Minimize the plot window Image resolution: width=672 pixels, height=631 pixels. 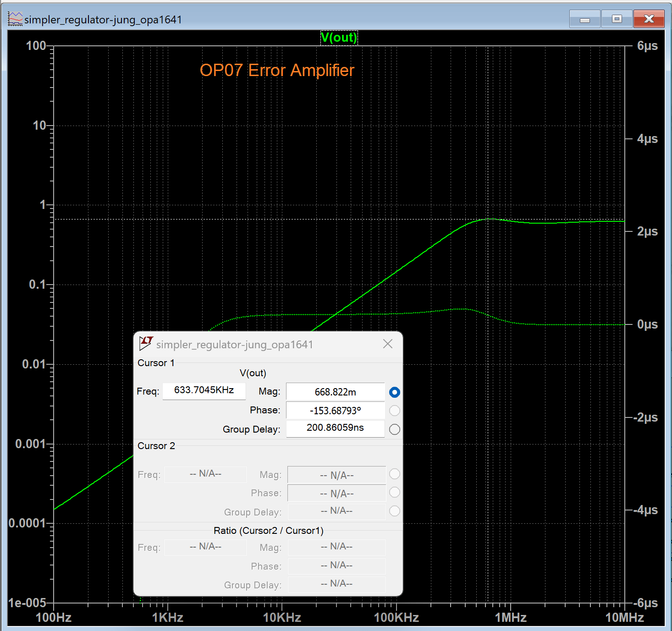[585, 19]
